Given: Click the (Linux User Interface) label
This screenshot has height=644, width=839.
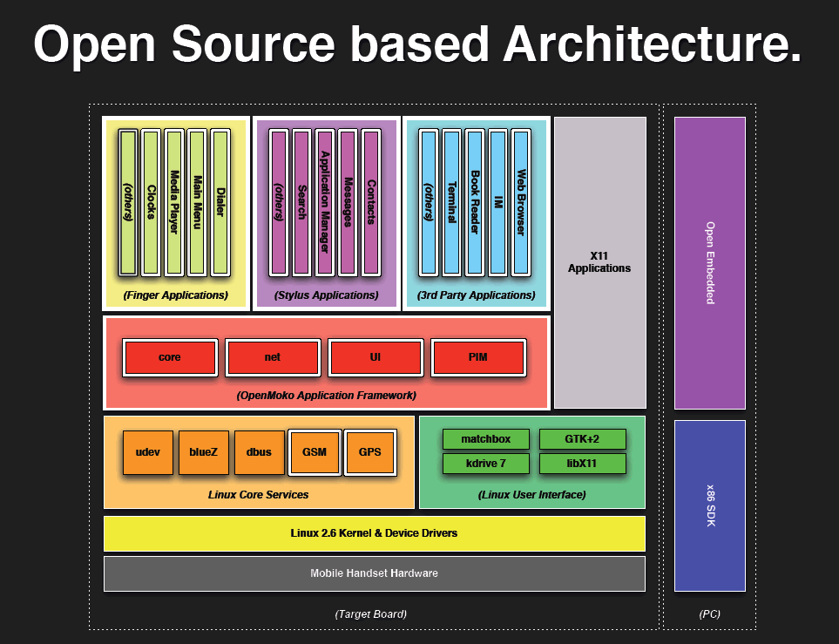Looking at the screenshot, I should [531, 495].
